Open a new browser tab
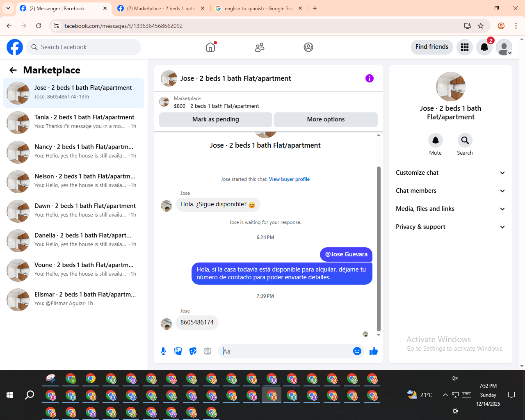This screenshot has width=525, height=420. point(315,8)
